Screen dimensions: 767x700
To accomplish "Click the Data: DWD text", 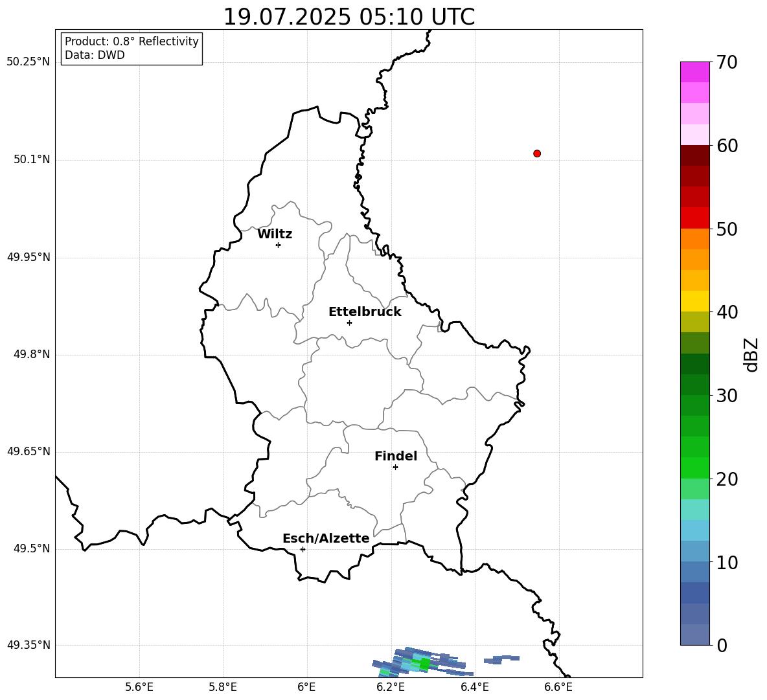I will (x=95, y=55).
